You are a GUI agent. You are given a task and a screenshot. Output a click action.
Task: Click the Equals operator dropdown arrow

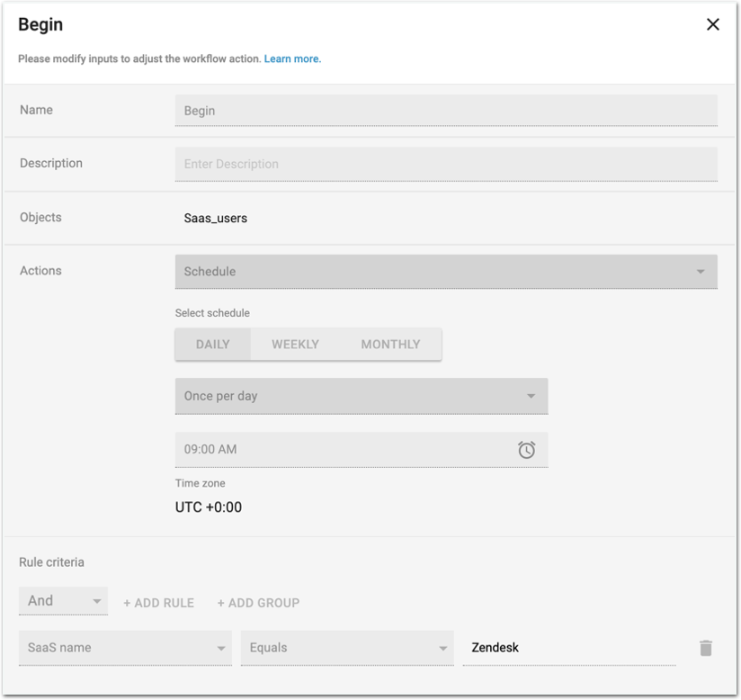pyautogui.click(x=443, y=648)
